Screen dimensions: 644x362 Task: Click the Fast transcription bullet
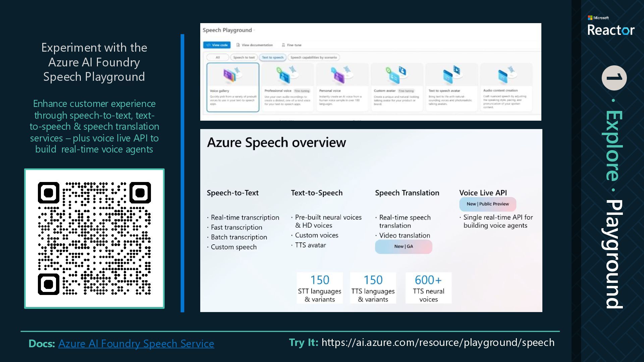[235, 228]
